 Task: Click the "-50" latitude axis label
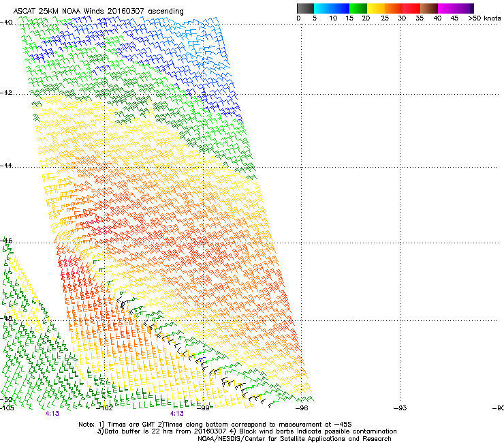(x=6, y=399)
